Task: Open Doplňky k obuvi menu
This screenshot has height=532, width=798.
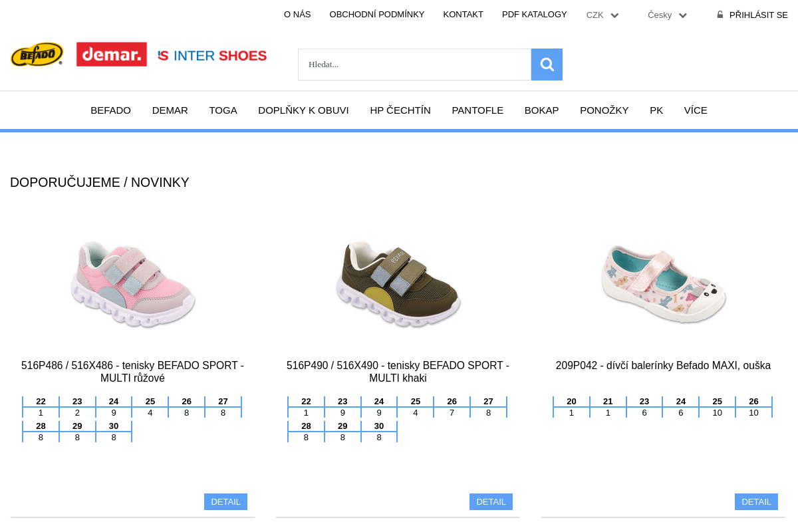Action: point(303,110)
